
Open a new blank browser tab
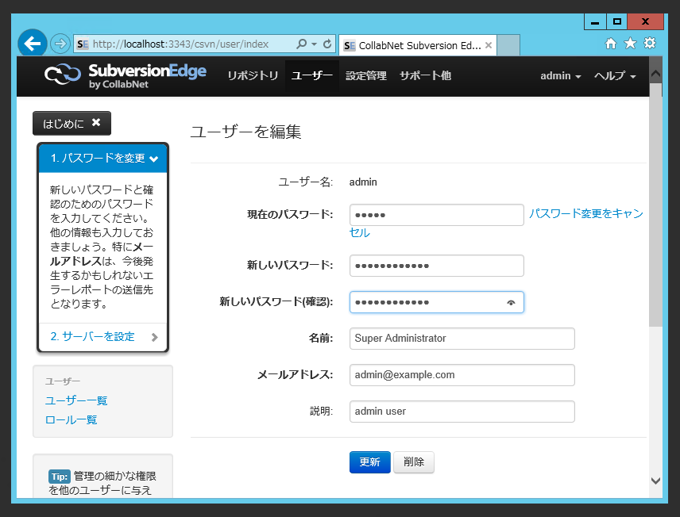point(508,45)
